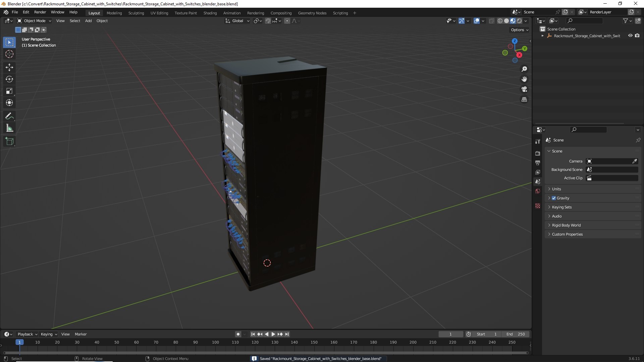Image resolution: width=644 pixels, height=362 pixels.
Task: Hide Rackmount collection with eye icon
Action: (630, 36)
